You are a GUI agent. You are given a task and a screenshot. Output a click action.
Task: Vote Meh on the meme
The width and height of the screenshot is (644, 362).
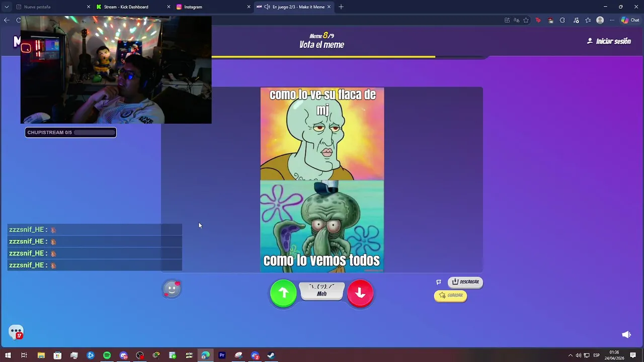coord(322,291)
